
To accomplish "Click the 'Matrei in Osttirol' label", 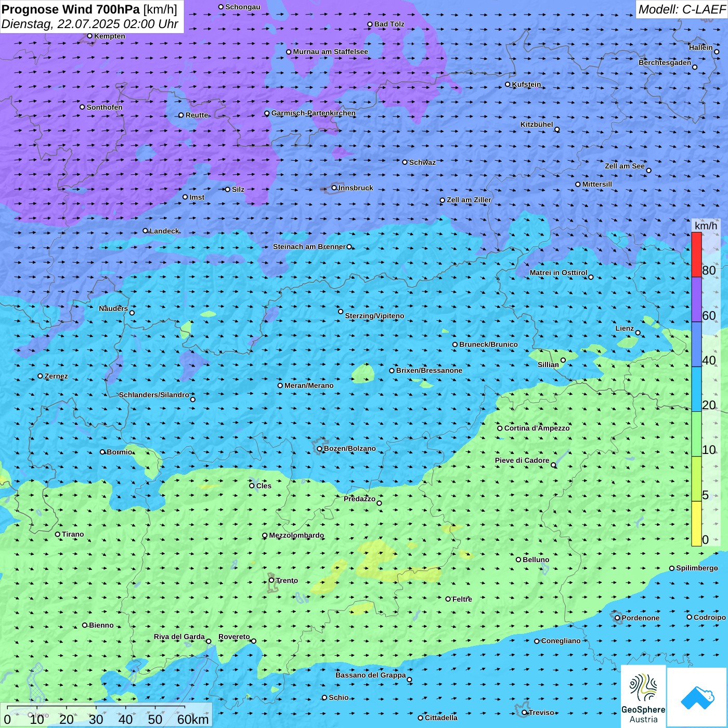I will tap(558, 272).
